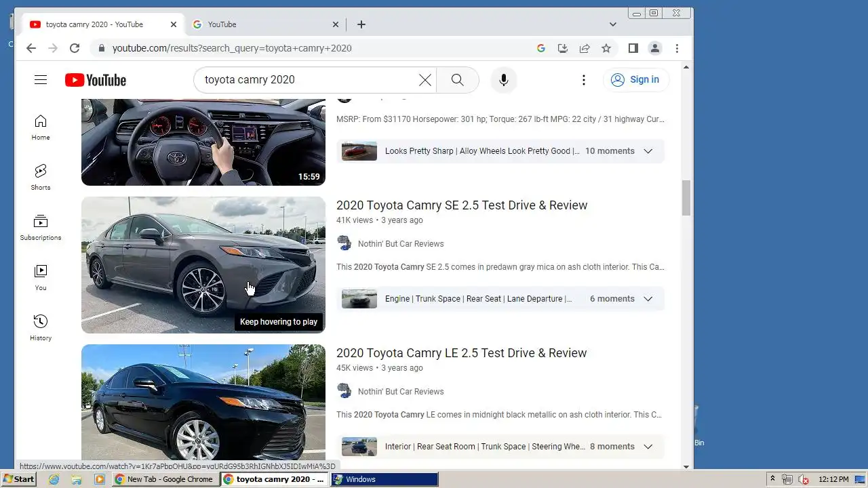
Task: Show hidden tray icons arrow
Action: [x=772, y=479]
